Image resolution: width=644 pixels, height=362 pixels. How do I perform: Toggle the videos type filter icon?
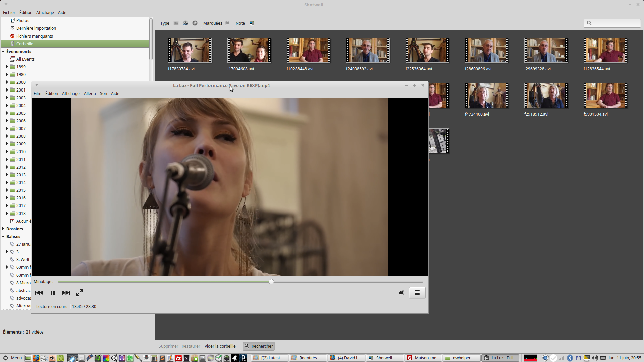[x=185, y=23]
